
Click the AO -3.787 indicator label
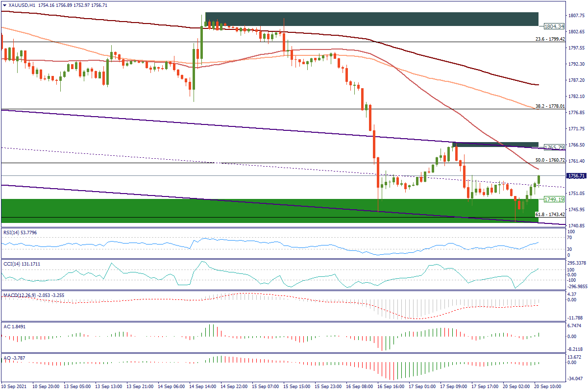coord(14,358)
